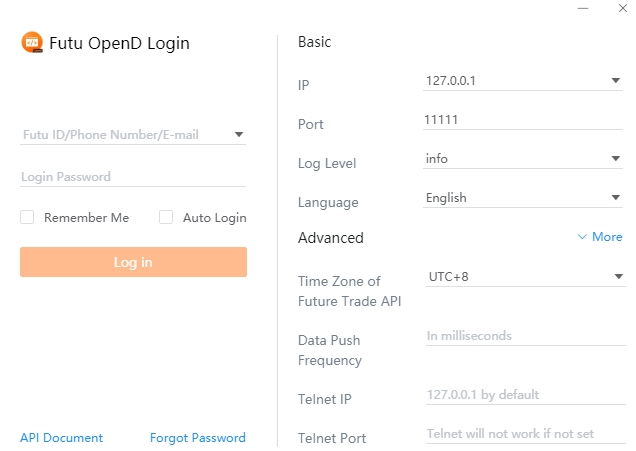
Task: Expand the IP address dropdown
Action: point(616,81)
